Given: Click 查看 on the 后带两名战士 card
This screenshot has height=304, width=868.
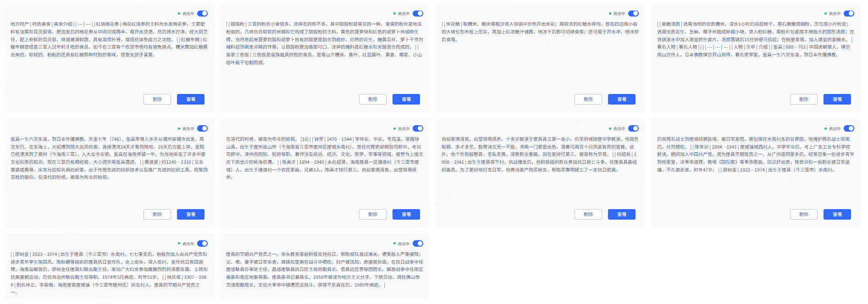Looking at the screenshot, I should 837,215.
